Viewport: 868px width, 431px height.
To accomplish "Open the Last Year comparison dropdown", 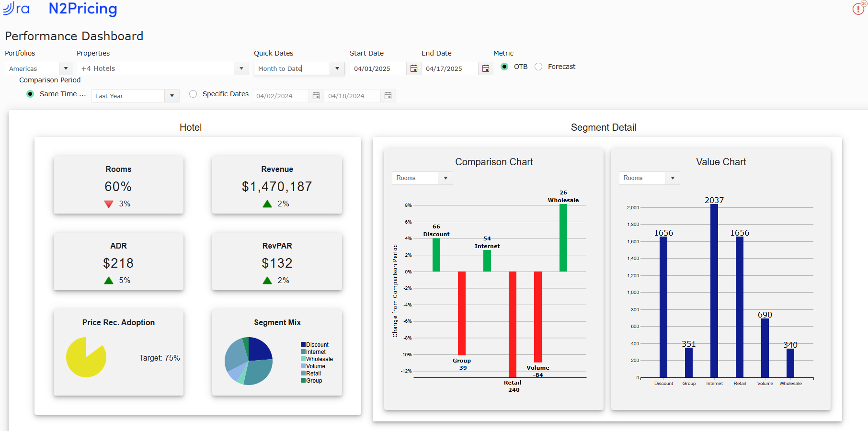I will 135,96.
